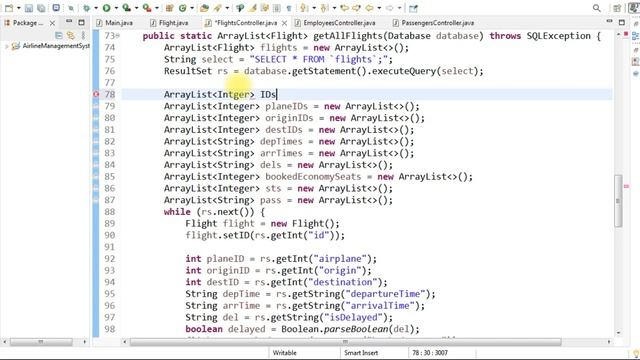The image size is (640, 360).
Task: Click the Next Annotation icon
Action: (304, 8)
